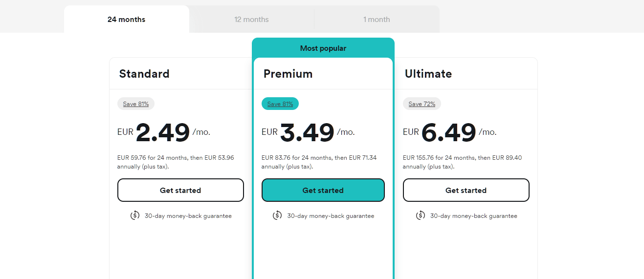
Task: Choose Get started for the Ultimate plan
Action: 466,190
